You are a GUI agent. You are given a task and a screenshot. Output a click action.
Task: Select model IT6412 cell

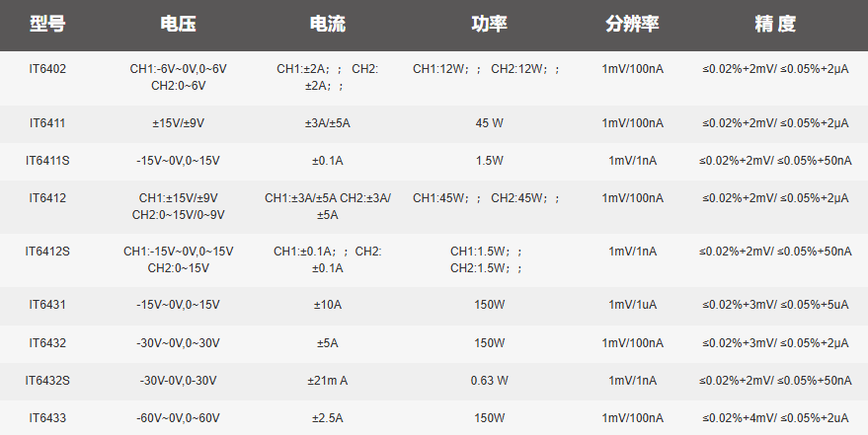click(x=47, y=198)
